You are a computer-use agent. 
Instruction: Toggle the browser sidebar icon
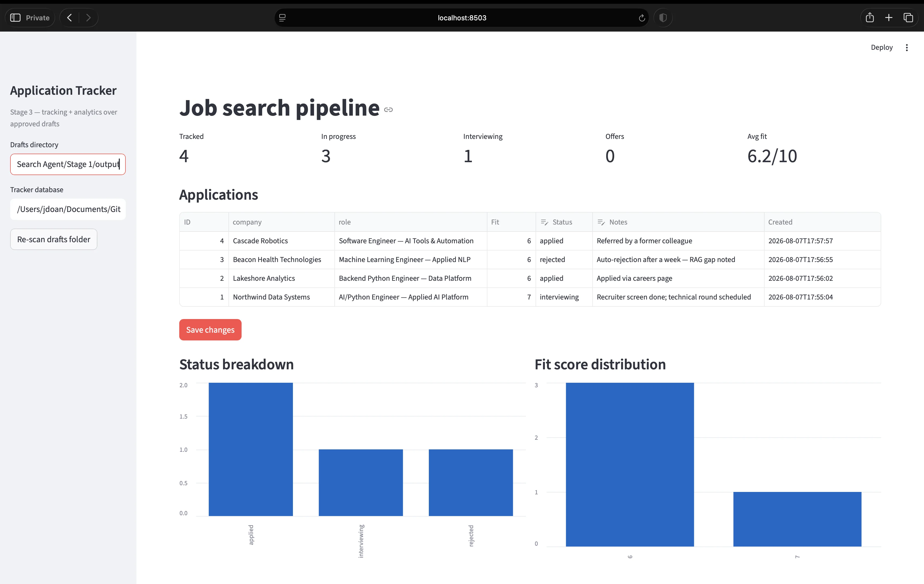(x=15, y=18)
